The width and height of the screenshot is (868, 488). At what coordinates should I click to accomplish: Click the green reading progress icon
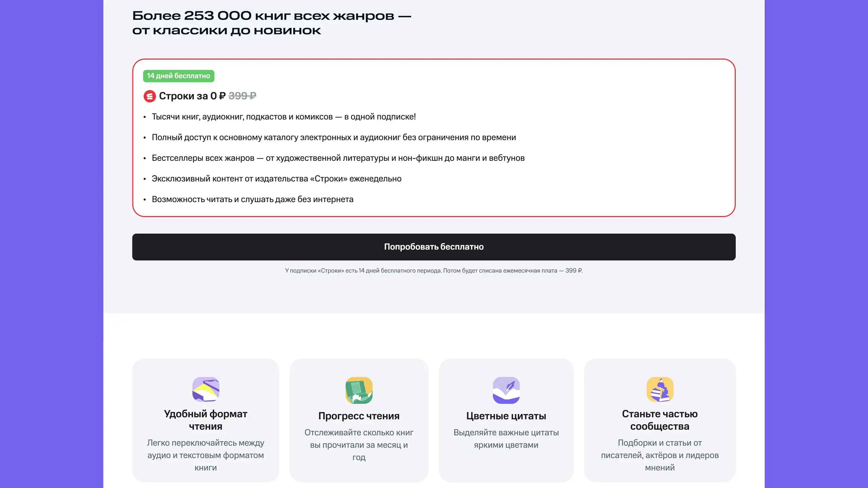click(x=359, y=390)
